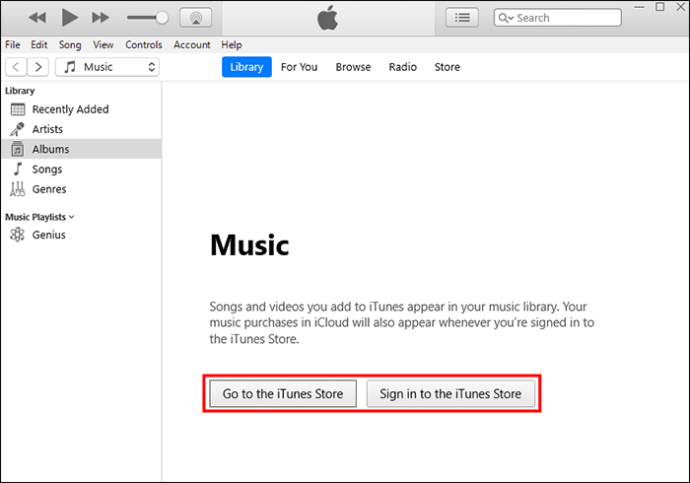Skip ahead with the fast-forward button
The image size is (690, 483).
(x=100, y=18)
